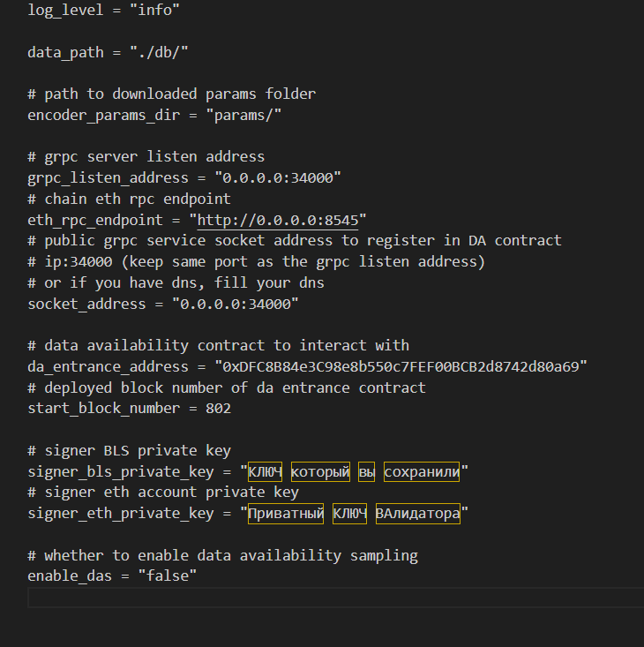Click the highlighted word сохранили
Viewport: 644px width, 647px height.
click(x=422, y=471)
